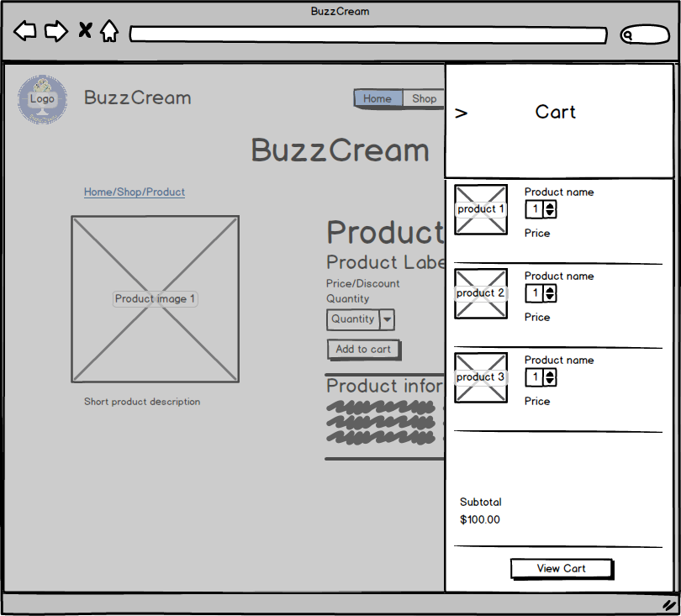Click the quantity up arrow for product 1
This screenshot has width=681, height=616.
(x=551, y=205)
